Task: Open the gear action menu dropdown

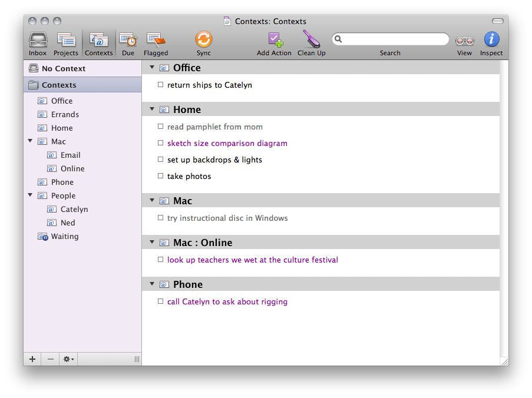Action: 68,359
